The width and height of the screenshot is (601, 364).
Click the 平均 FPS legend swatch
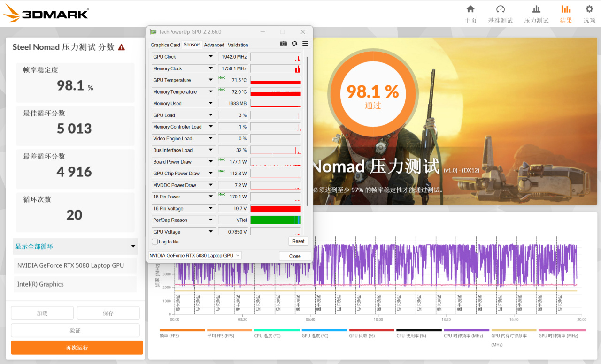230,330
